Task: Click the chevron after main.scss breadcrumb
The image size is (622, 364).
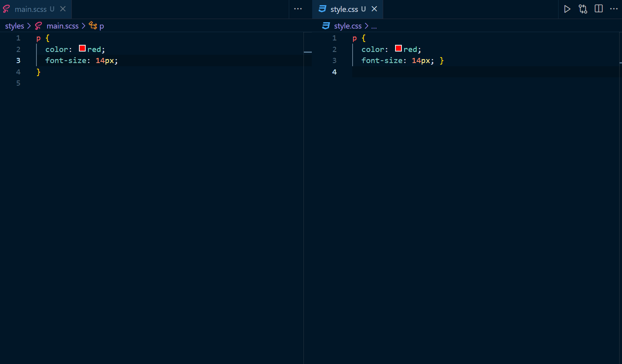Action: (x=83, y=26)
